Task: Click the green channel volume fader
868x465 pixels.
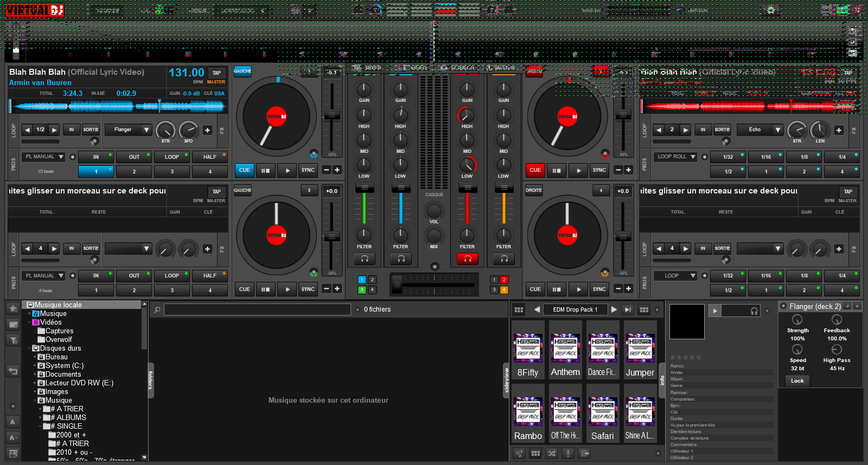Action: (x=365, y=188)
